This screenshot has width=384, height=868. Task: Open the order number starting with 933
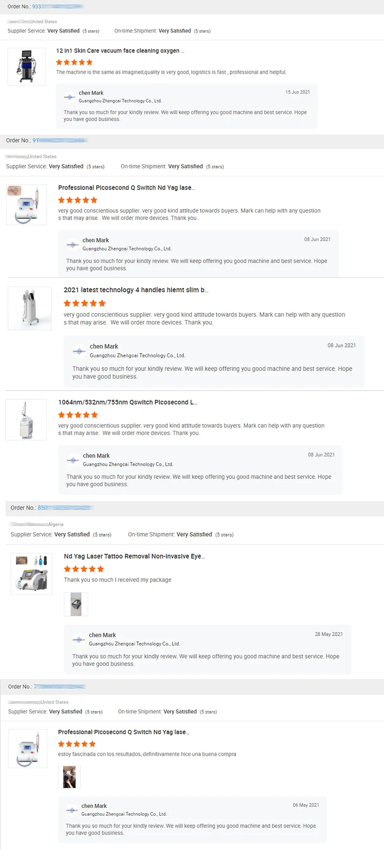coord(57,7)
